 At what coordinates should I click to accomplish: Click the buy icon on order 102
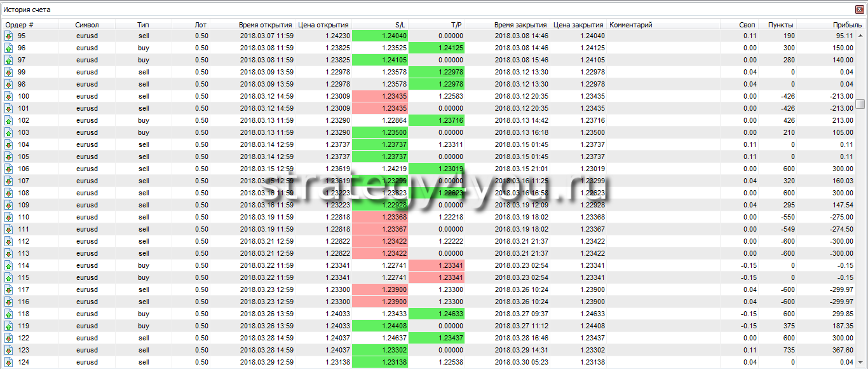pos(9,120)
